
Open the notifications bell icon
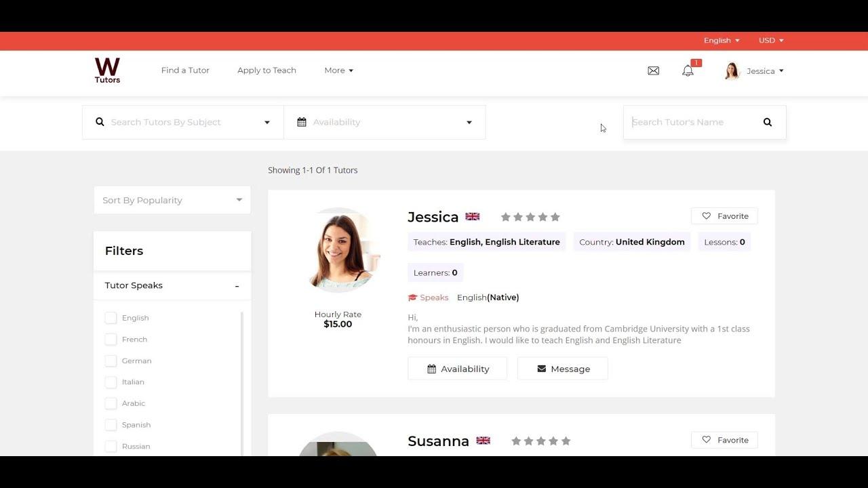click(x=688, y=70)
